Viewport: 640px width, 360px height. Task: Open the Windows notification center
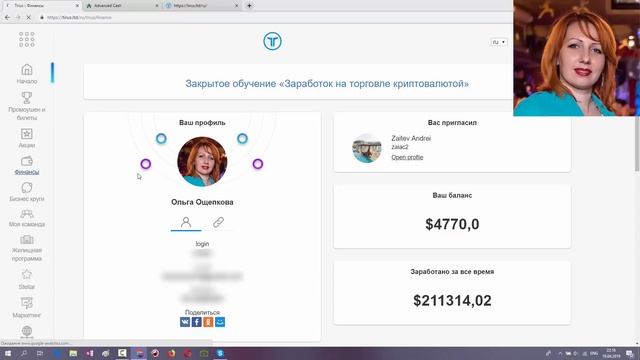(630, 353)
